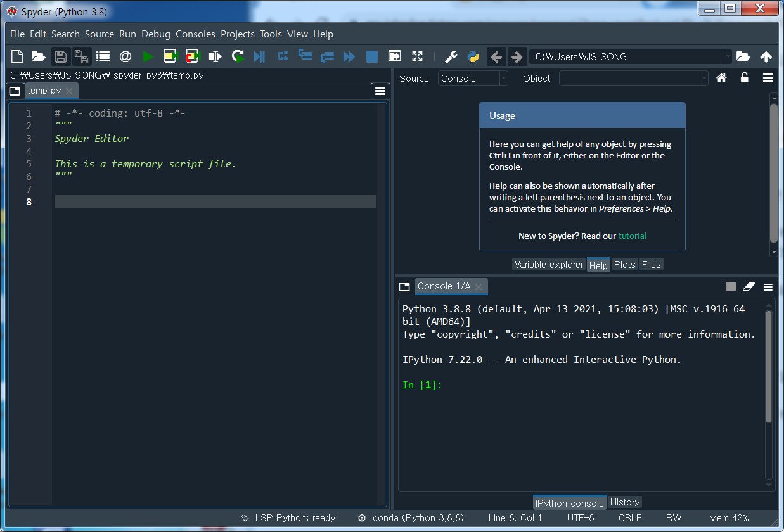Image resolution: width=784 pixels, height=532 pixels.
Task: Save all files from the toolbar
Action: pyautogui.click(x=81, y=56)
